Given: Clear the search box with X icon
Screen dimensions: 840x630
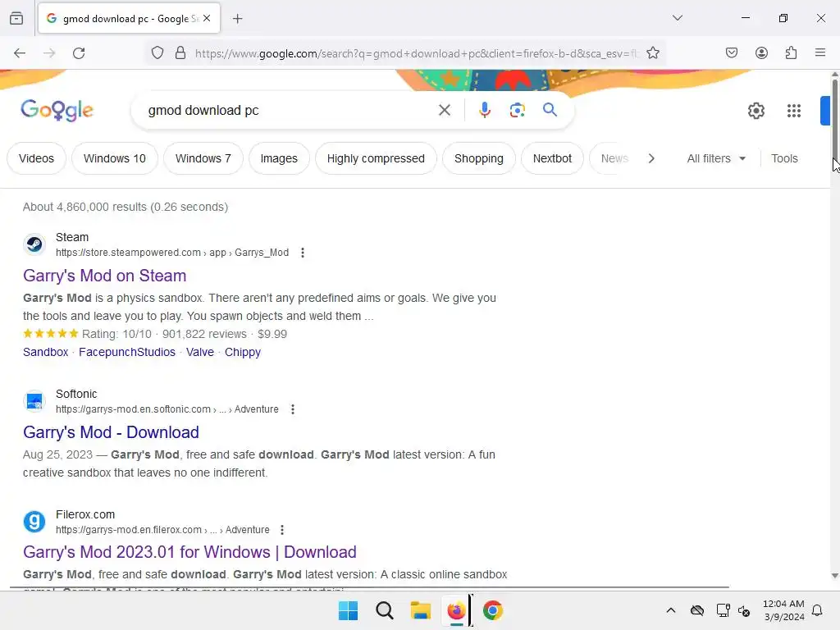Looking at the screenshot, I should [x=444, y=111].
